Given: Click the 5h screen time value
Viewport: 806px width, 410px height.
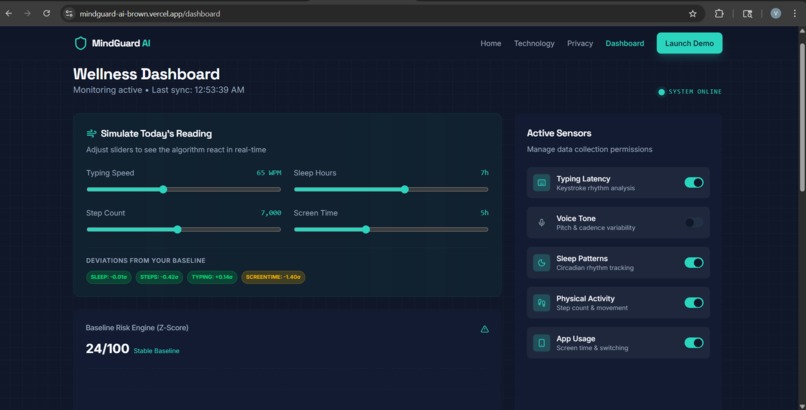Looking at the screenshot, I should (x=484, y=213).
